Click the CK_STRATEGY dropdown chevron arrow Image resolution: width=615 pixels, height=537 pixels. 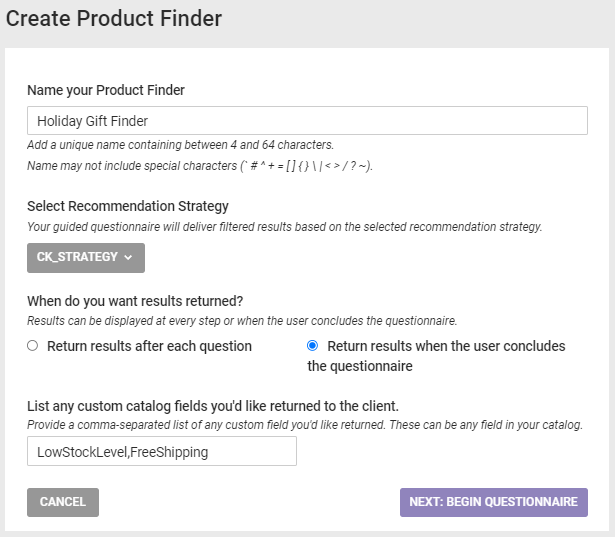(128, 258)
